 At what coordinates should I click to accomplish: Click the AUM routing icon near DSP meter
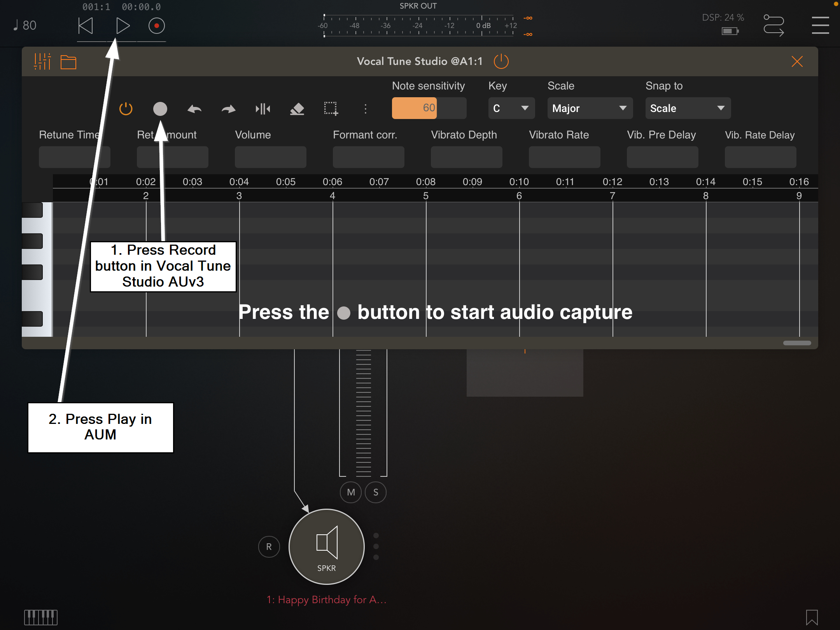(773, 24)
